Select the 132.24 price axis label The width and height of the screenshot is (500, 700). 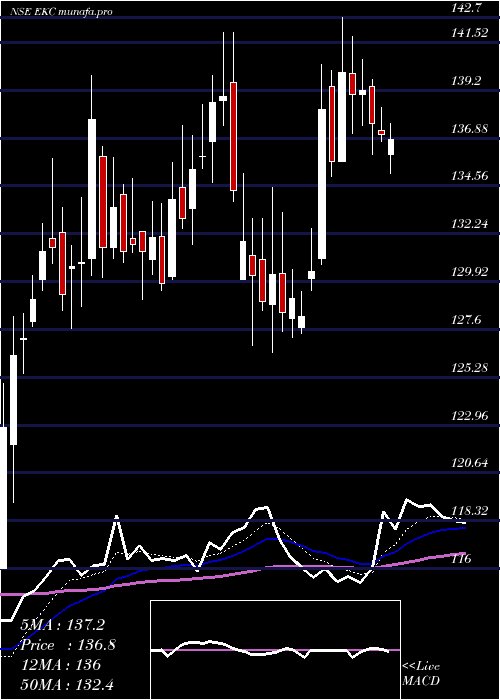coord(469,224)
